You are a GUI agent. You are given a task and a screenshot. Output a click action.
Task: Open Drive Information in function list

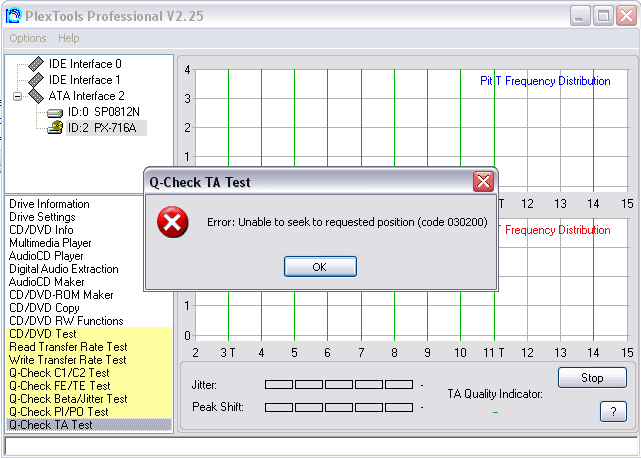click(49, 204)
